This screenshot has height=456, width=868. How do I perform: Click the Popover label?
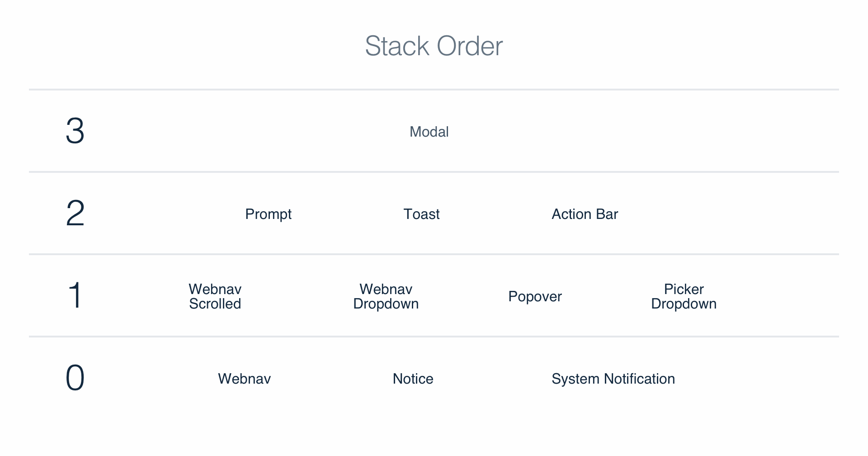535,296
